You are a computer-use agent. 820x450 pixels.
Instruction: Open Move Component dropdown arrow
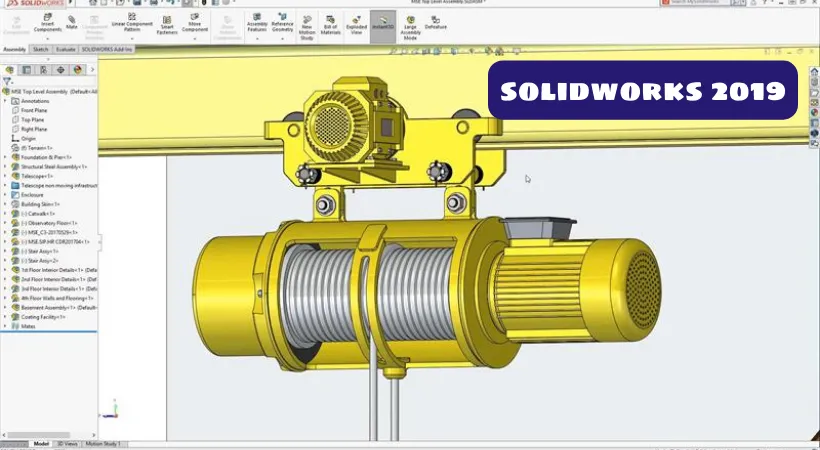click(x=195, y=39)
